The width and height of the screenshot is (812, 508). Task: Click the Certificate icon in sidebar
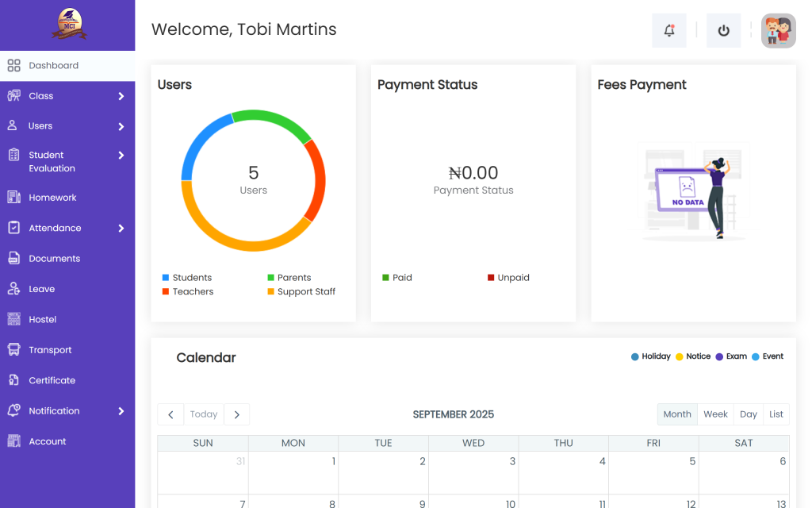click(x=13, y=380)
